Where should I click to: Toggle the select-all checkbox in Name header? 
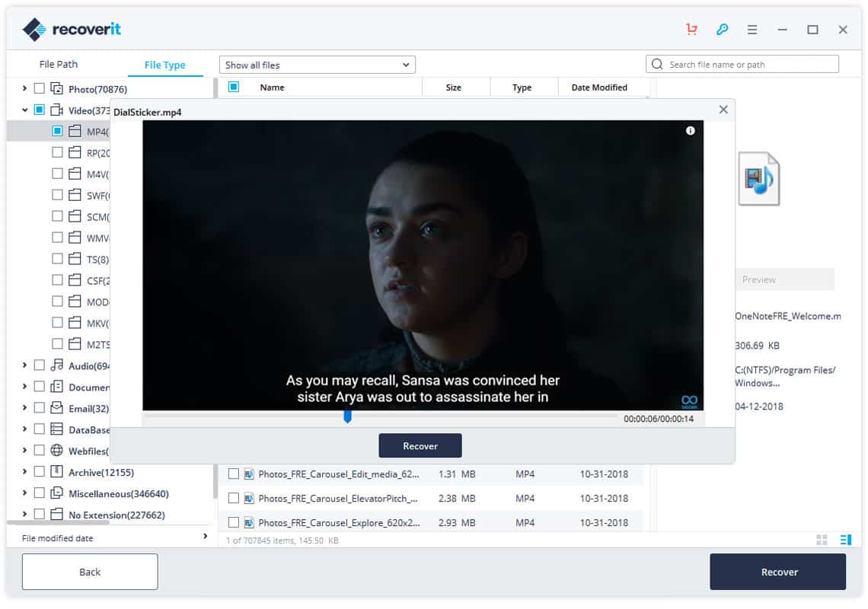(x=234, y=87)
